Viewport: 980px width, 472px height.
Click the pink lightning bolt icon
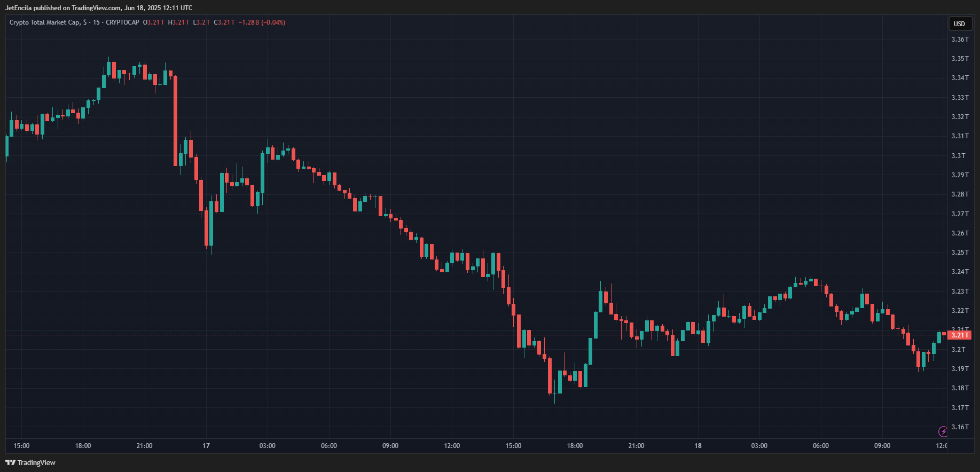point(943,431)
